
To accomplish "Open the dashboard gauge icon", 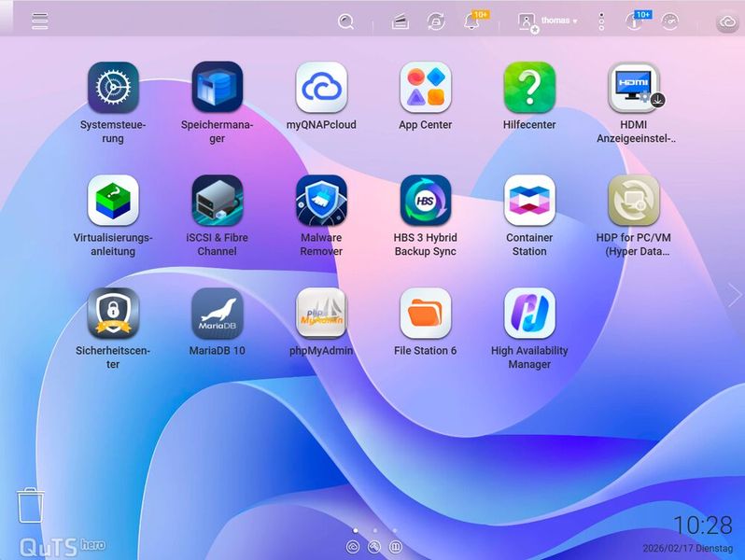I will pos(670,21).
